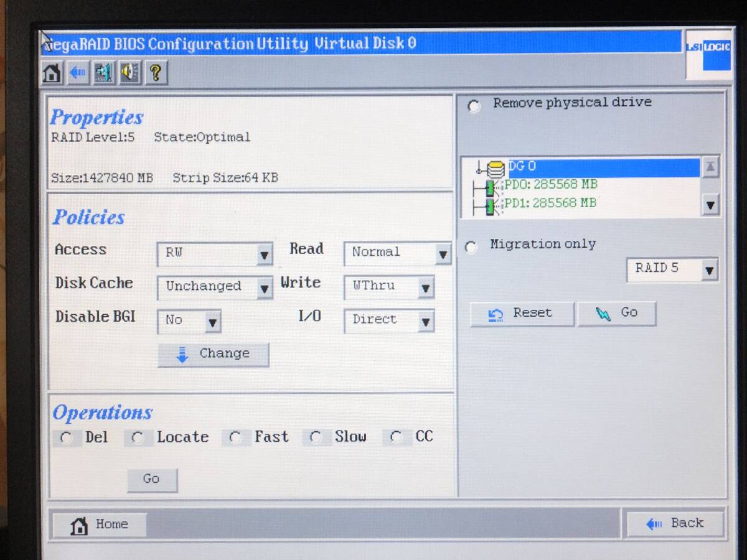Open the Read policy dropdown
This screenshot has width=747, height=560.
397,253
